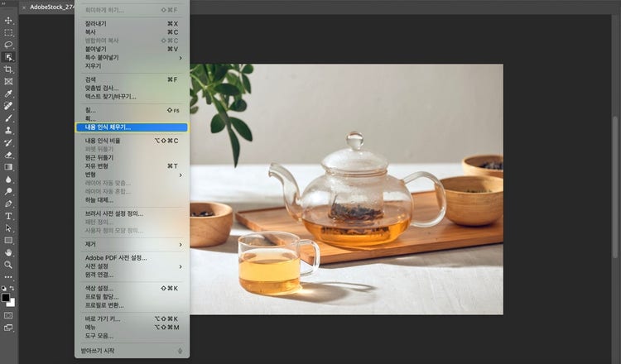Choose 검색 (Search) menu item
The width and height of the screenshot is (621, 364).
pos(132,79)
